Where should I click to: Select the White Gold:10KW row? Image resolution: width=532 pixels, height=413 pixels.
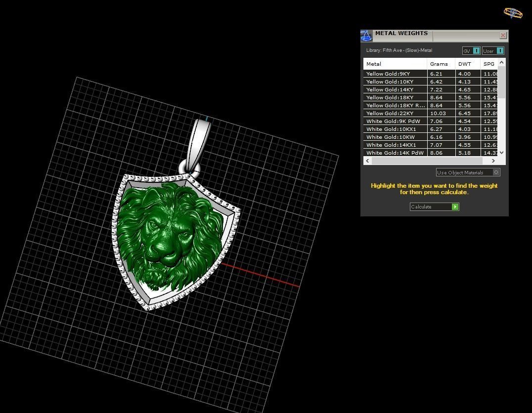coord(430,137)
